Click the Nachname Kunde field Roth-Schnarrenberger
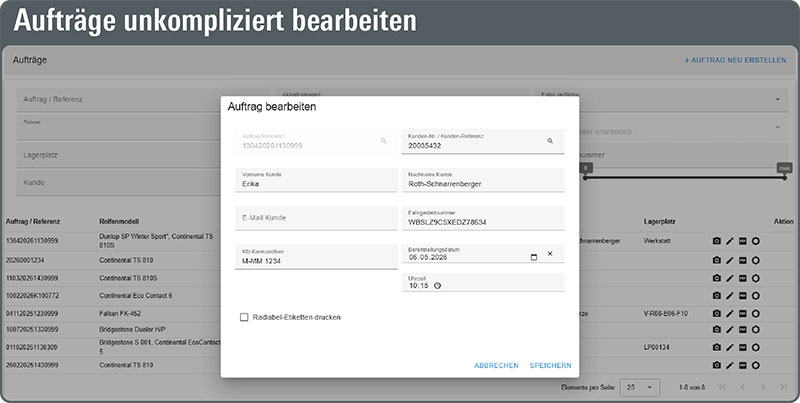The width and height of the screenshot is (800, 403). tap(483, 180)
